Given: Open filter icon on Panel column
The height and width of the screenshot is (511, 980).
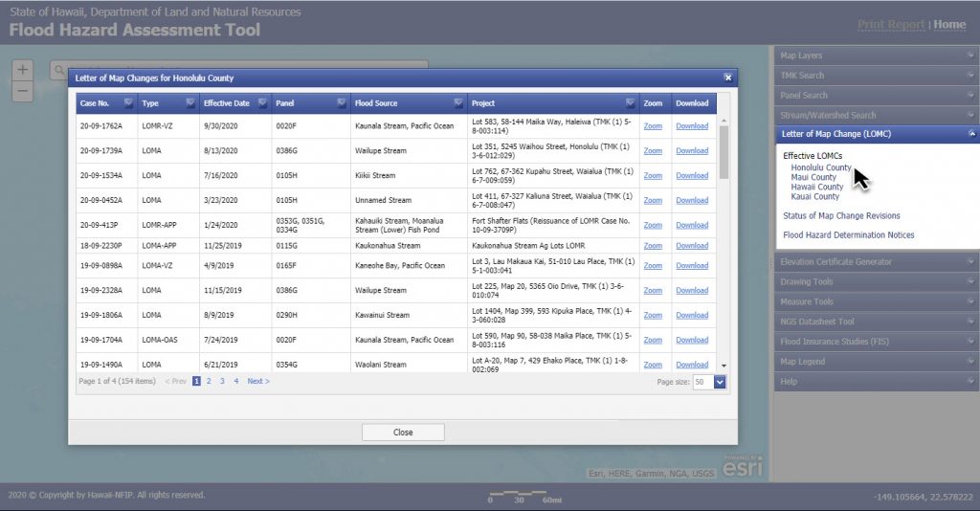Looking at the screenshot, I should [342, 103].
